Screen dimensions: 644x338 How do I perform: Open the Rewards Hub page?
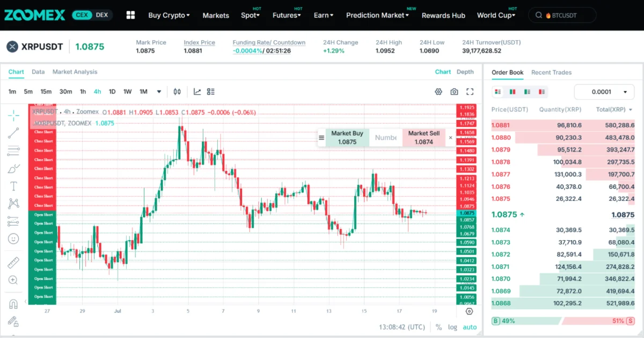click(x=443, y=16)
